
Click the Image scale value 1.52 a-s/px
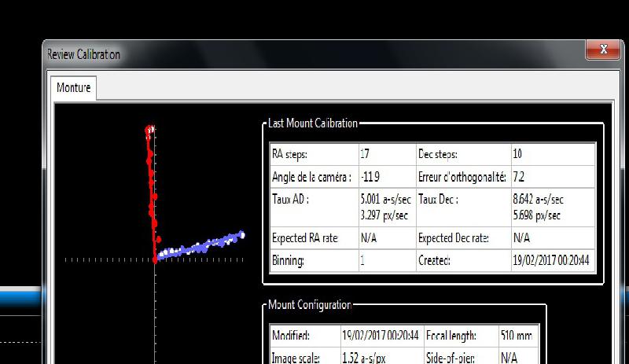pos(363,357)
